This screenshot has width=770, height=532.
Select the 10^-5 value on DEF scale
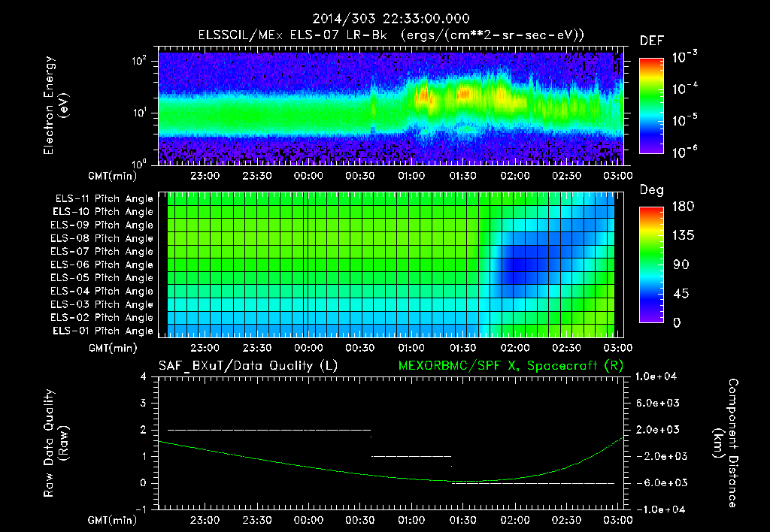click(684, 120)
